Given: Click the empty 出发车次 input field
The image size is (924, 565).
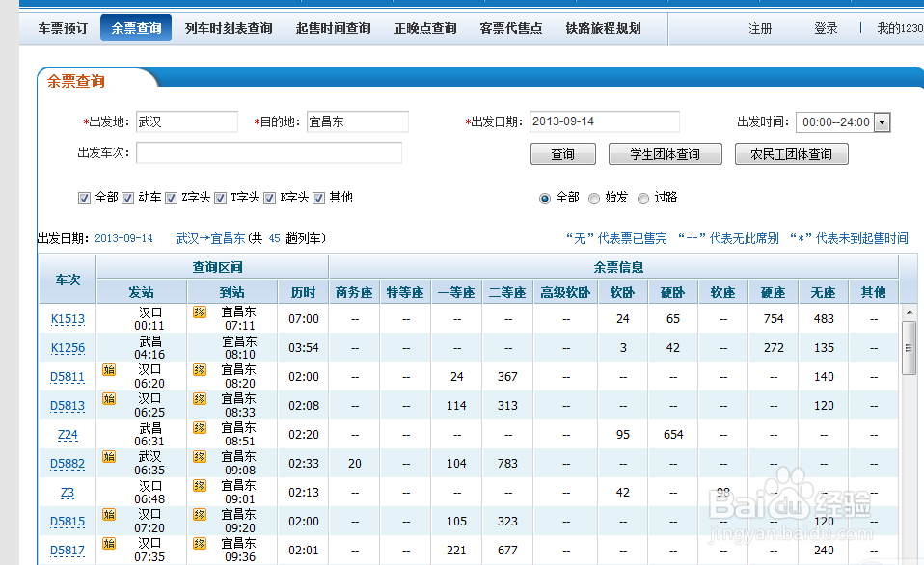Looking at the screenshot, I should (x=269, y=152).
